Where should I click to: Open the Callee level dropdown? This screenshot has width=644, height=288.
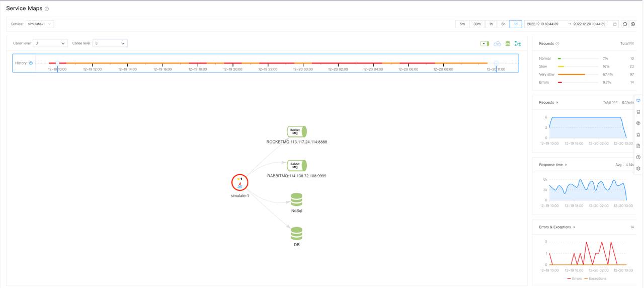(110, 43)
